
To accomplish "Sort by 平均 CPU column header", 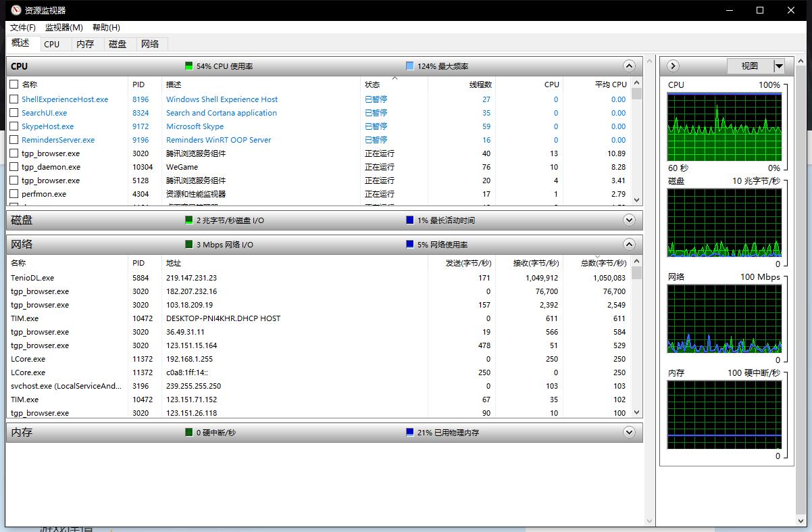I will [610, 84].
